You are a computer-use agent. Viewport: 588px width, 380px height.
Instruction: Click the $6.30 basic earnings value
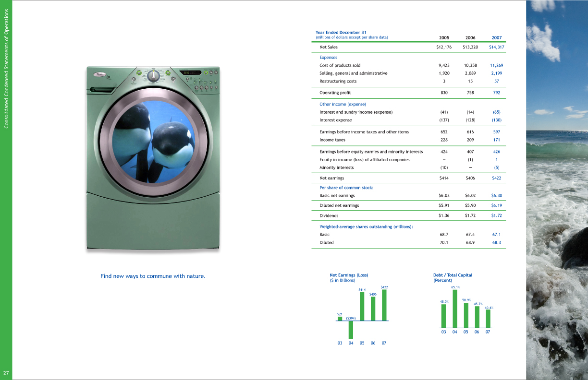point(496,196)
